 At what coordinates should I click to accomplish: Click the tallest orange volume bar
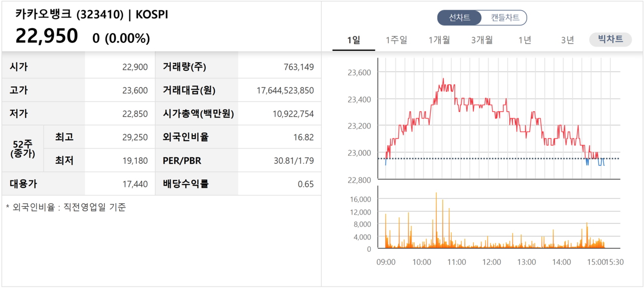(436, 221)
